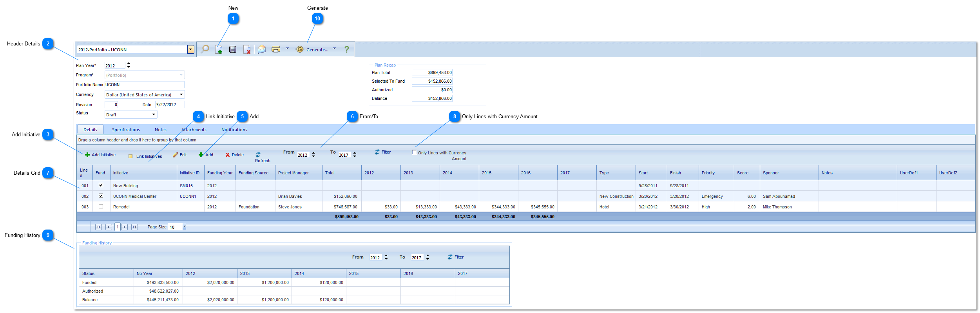
Task: Toggle Fund checkbox for UCONN Medical Center row
Action: pyautogui.click(x=101, y=195)
